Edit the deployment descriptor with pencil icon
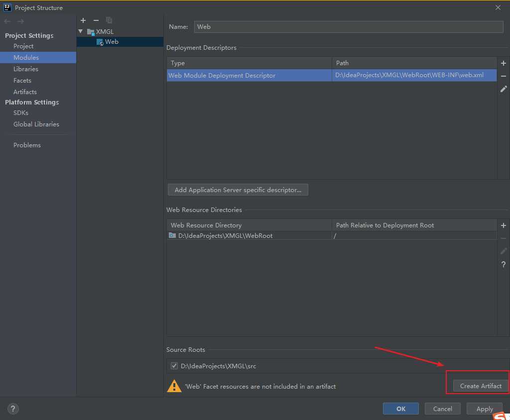This screenshot has height=420, width=510. (x=504, y=89)
